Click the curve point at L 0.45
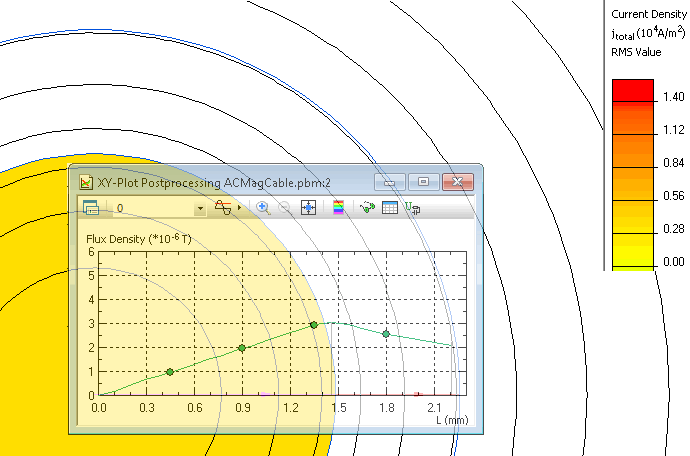Image resolution: width=690 pixels, height=456 pixels. point(170,372)
